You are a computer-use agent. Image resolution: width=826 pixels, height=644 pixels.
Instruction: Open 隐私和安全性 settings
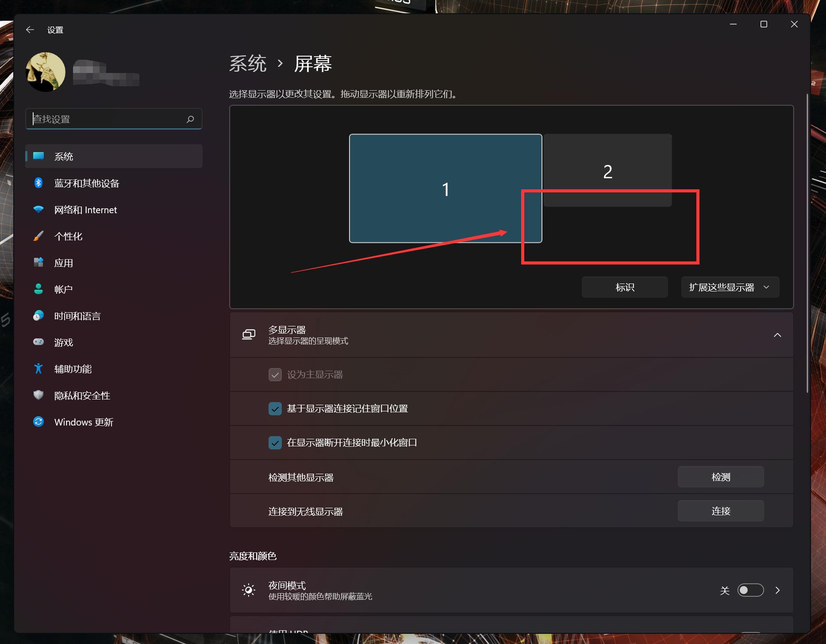click(82, 395)
